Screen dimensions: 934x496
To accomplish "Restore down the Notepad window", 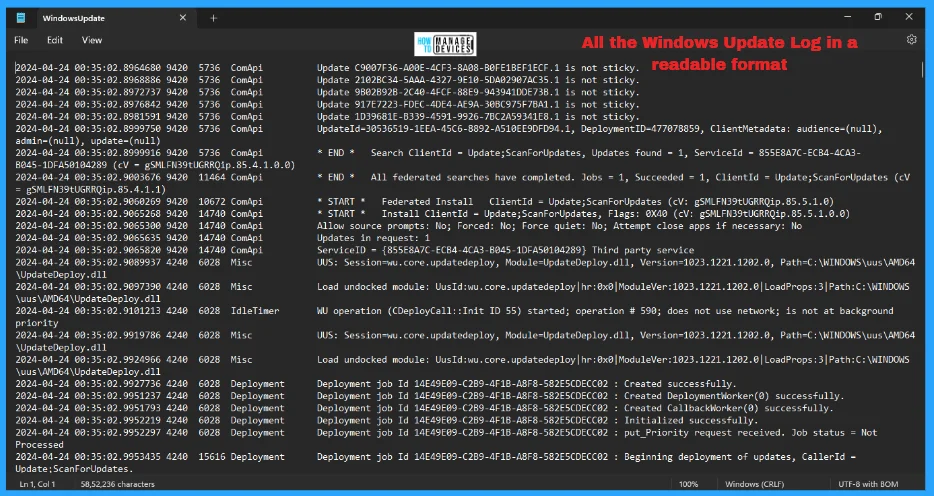I will click(x=877, y=17).
